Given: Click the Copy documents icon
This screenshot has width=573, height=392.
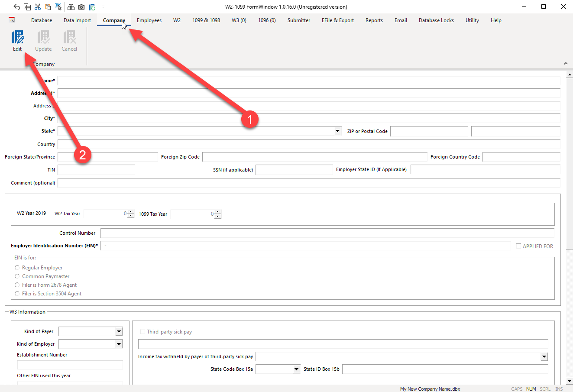Looking at the screenshot, I should tap(27, 7).
